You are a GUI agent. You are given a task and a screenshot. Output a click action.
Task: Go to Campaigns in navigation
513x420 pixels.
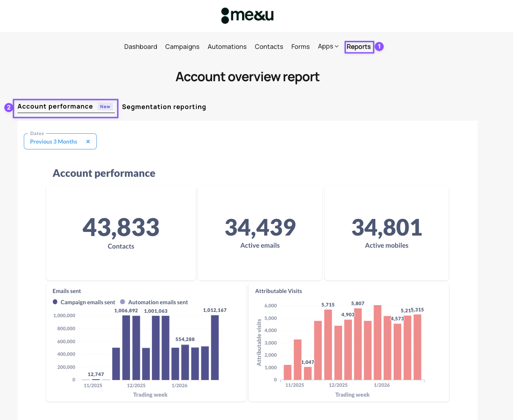(x=182, y=47)
